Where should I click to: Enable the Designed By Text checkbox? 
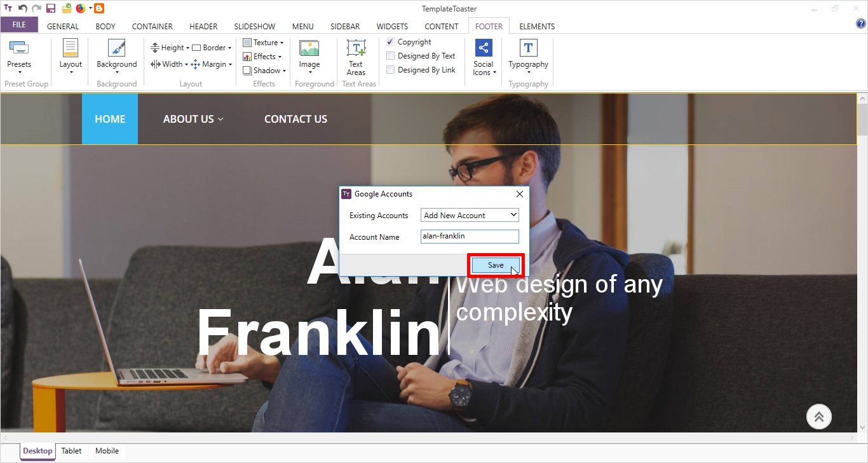pos(391,56)
